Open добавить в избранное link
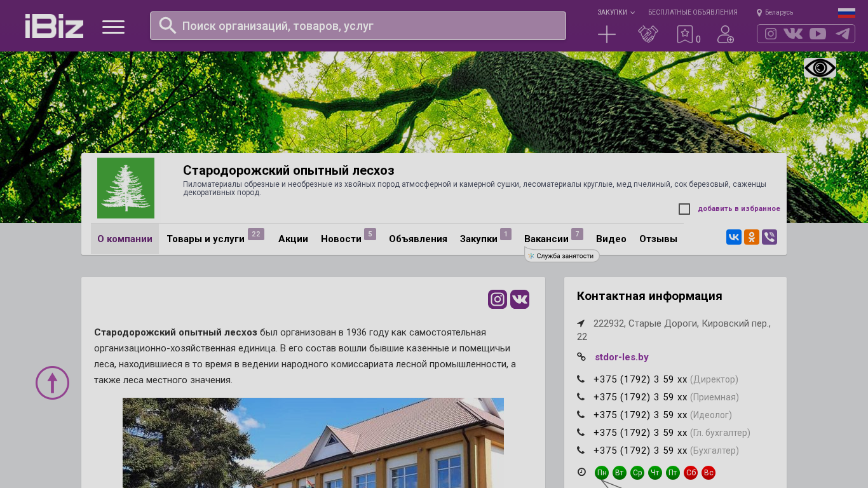Image resolution: width=868 pixels, height=488 pixels. coord(739,208)
